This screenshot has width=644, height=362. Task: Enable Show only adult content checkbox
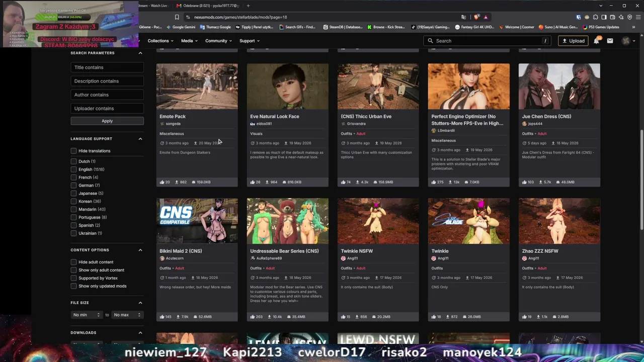point(73,270)
